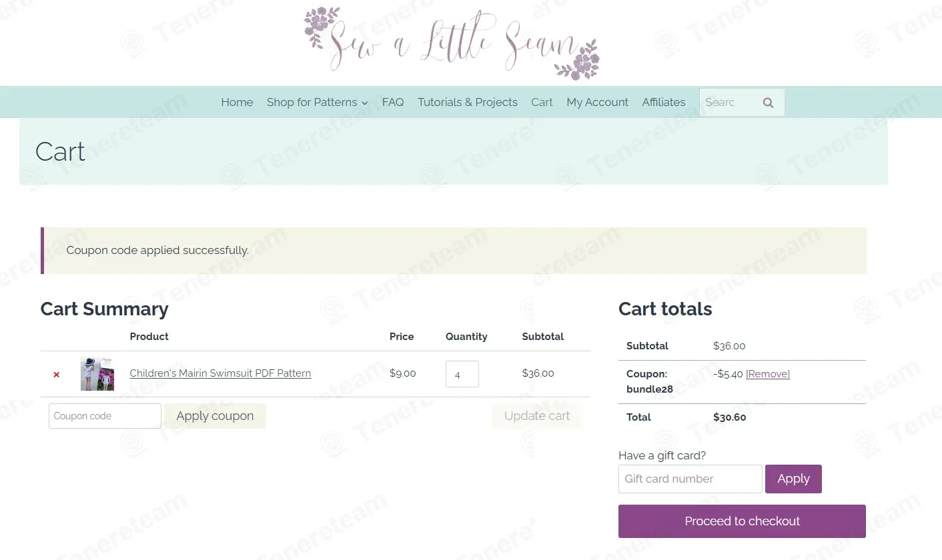Go to Home menu item

(237, 102)
